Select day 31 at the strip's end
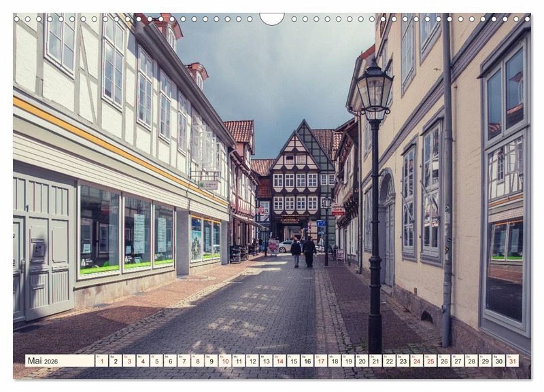 click(512, 361)
